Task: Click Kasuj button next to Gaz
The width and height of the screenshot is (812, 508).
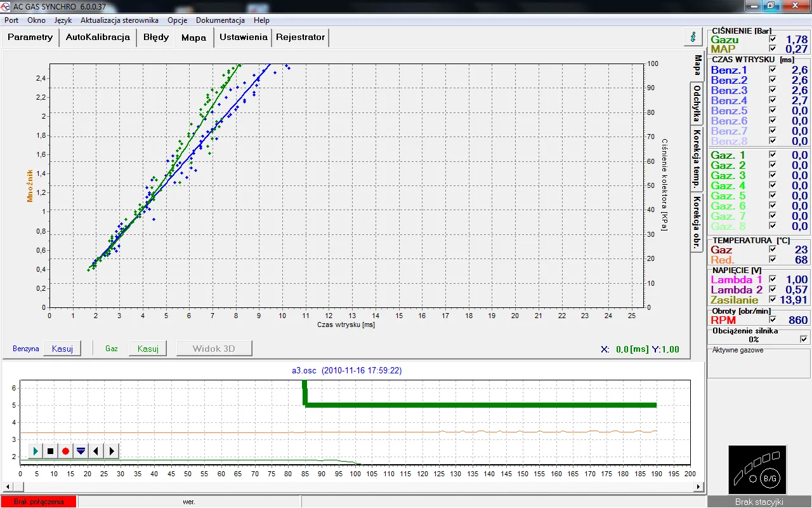Action: pos(148,349)
